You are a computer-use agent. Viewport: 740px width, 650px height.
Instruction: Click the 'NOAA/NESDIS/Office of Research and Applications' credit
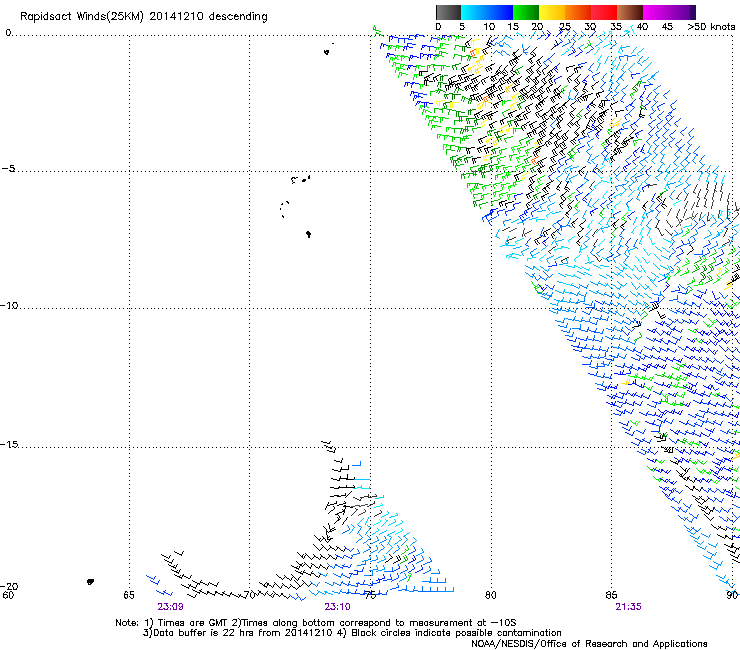click(589, 643)
